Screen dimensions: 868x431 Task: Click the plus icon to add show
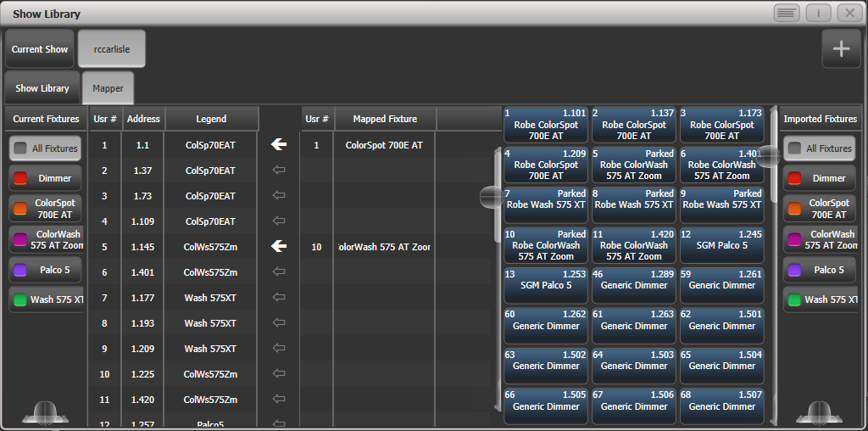(840, 49)
